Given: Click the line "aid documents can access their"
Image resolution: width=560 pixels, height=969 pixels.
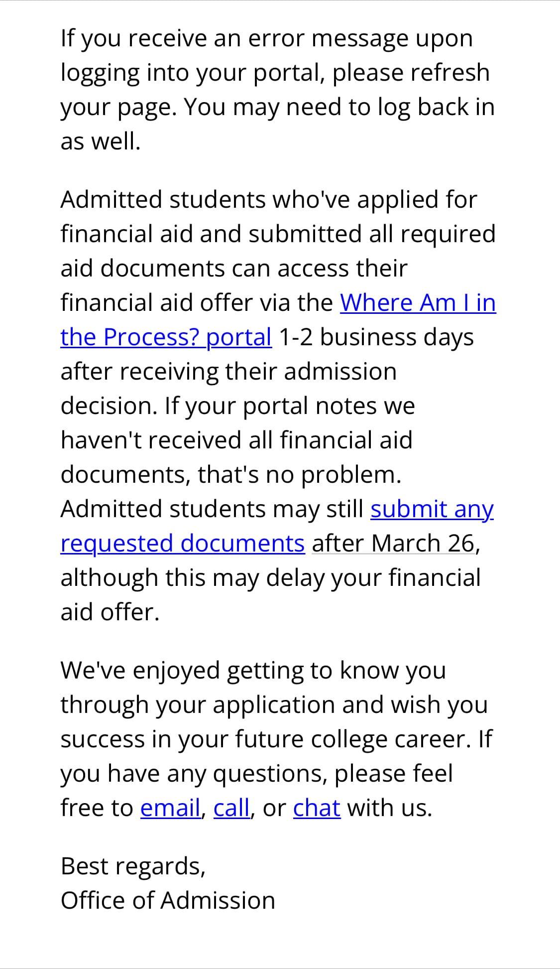Looking at the screenshot, I should tap(234, 269).
